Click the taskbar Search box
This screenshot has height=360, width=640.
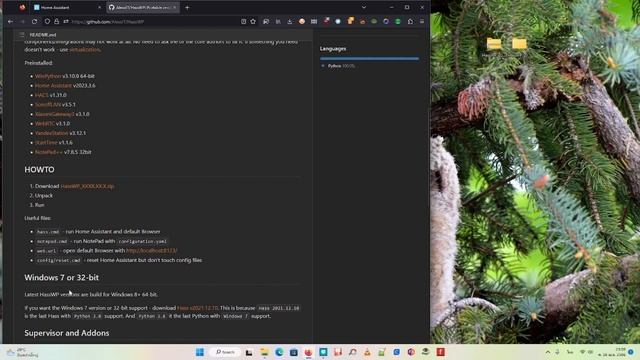[225, 352]
